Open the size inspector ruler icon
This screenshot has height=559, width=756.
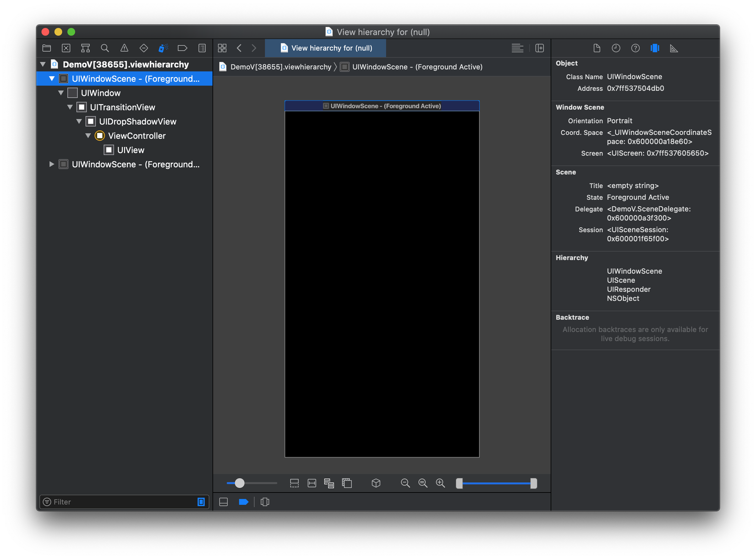click(674, 48)
